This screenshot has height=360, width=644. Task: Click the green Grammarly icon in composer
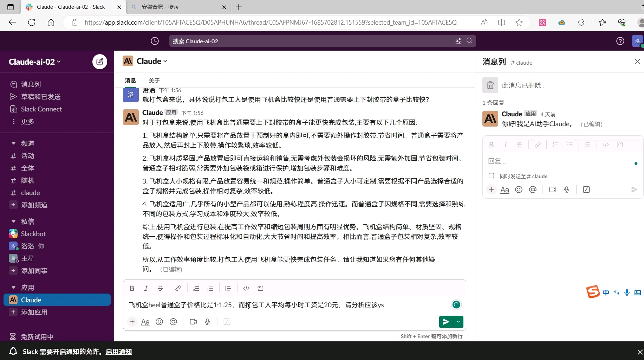tap(456, 305)
